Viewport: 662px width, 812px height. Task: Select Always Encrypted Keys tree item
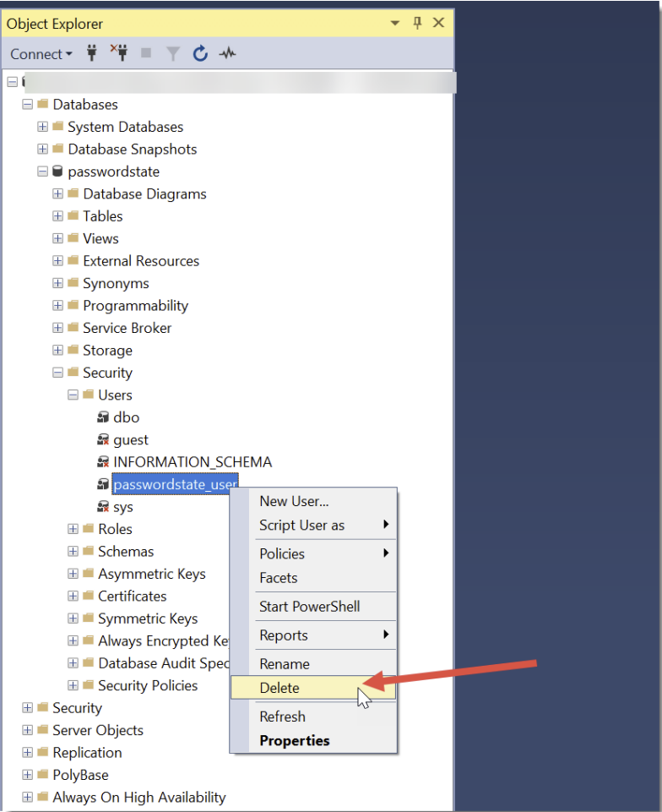pyautogui.click(x=164, y=640)
